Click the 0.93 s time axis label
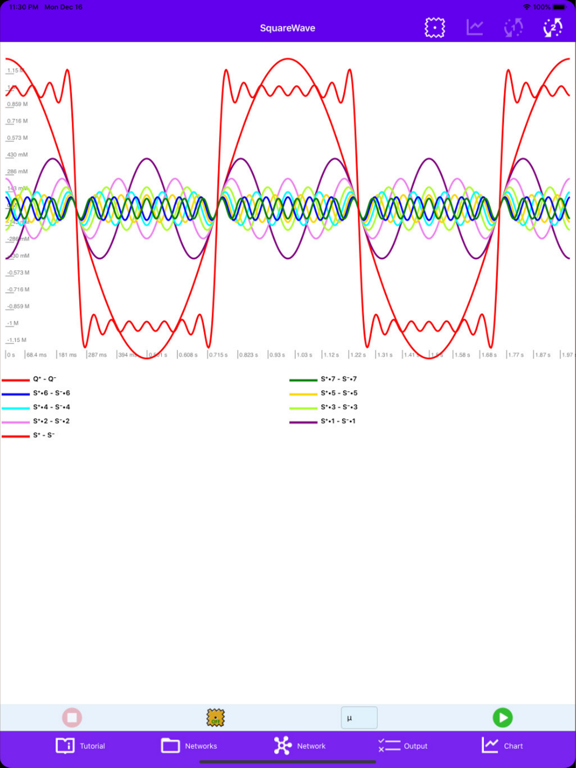This screenshot has height=768, width=576. coord(276,355)
